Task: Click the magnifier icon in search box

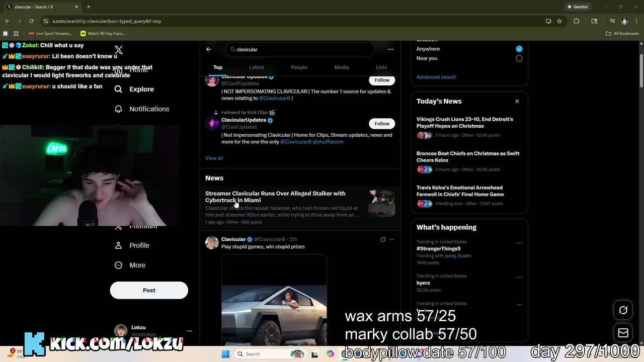Action: [x=232, y=49]
